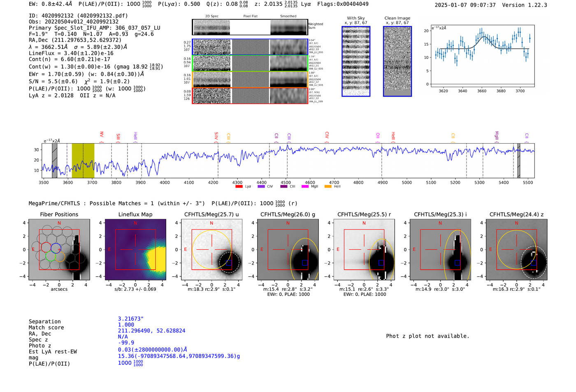Select the green-bordered 2D spectrum row
The width and height of the screenshot is (576, 392).
pos(250,63)
